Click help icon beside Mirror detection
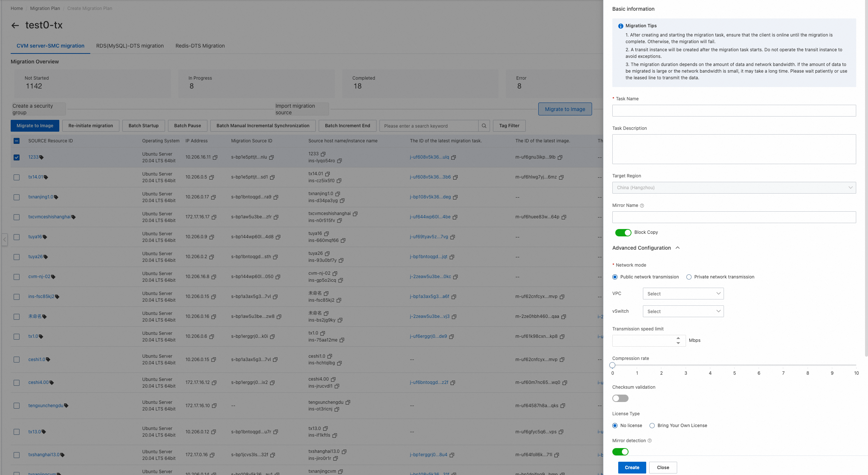Image resolution: width=868 pixels, height=475 pixels. [x=650, y=441]
